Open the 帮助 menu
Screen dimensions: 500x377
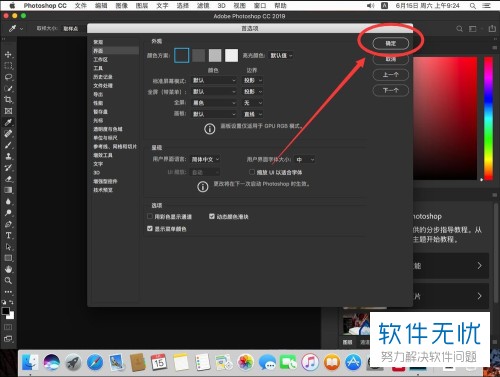(280, 6)
